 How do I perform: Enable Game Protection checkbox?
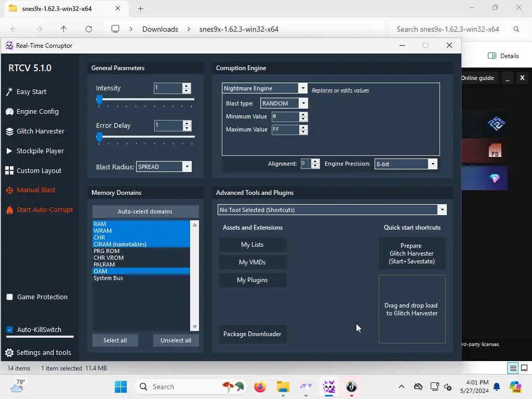tap(10, 297)
